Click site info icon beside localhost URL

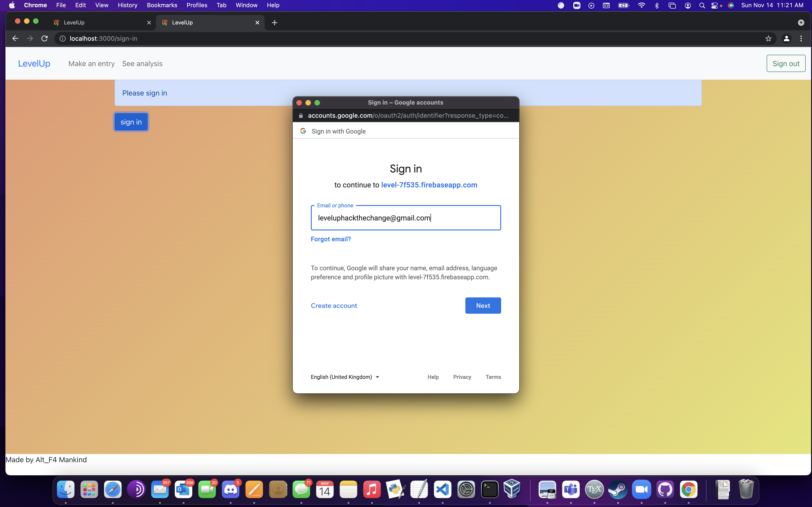click(62, 38)
